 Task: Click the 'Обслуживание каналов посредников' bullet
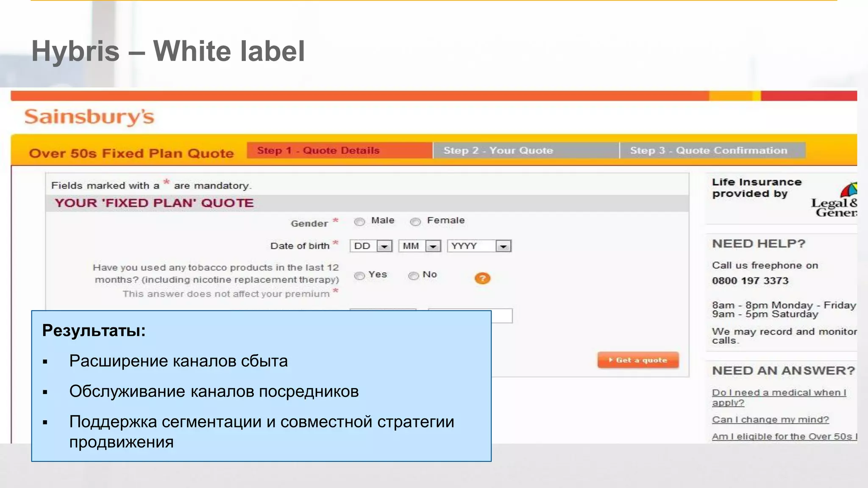pyautogui.click(x=214, y=392)
